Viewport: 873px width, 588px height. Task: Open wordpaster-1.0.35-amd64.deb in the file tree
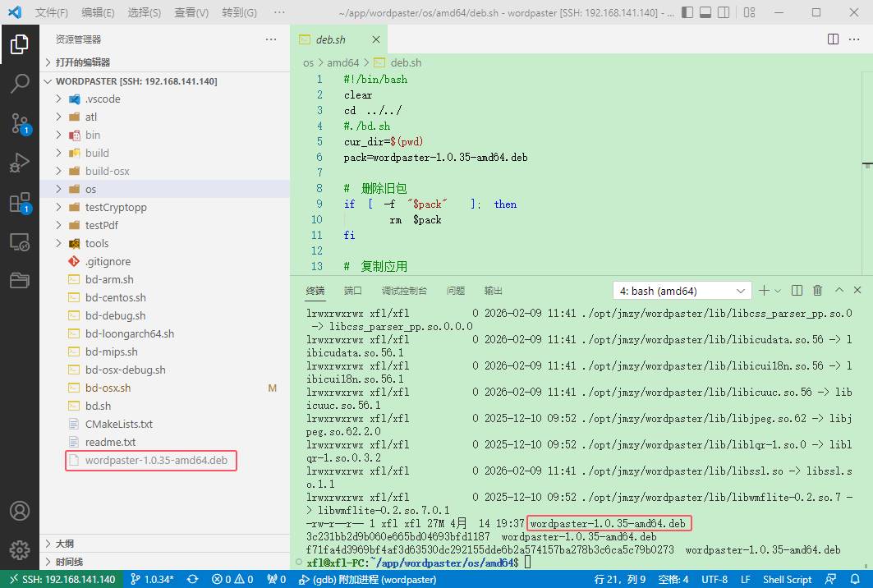156,460
